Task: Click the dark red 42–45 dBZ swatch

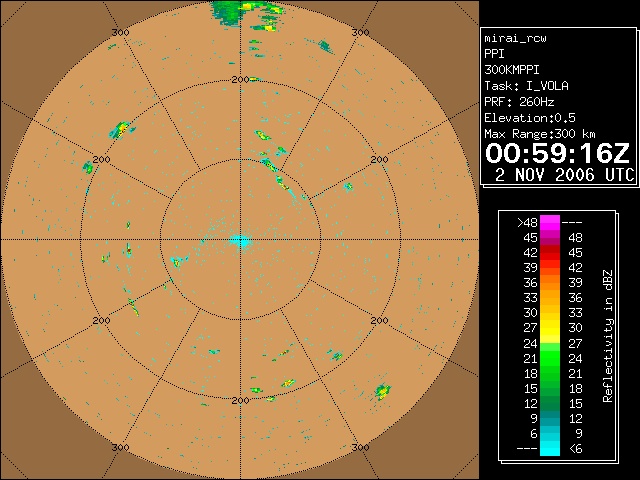Action: click(550, 252)
